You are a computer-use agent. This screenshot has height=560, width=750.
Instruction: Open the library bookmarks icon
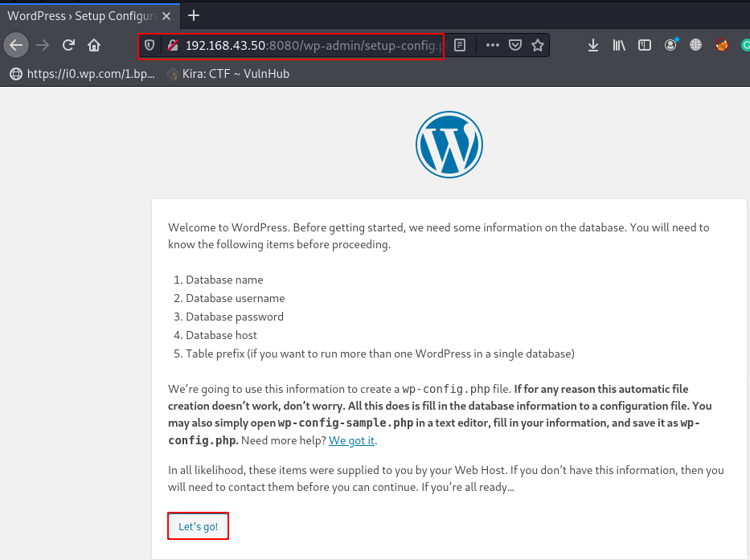tap(619, 46)
